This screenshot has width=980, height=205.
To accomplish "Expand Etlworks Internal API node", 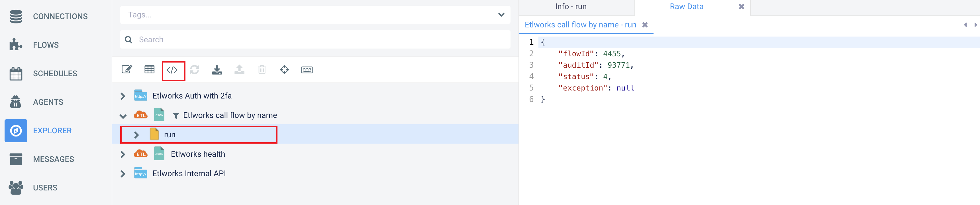I will [x=122, y=174].
